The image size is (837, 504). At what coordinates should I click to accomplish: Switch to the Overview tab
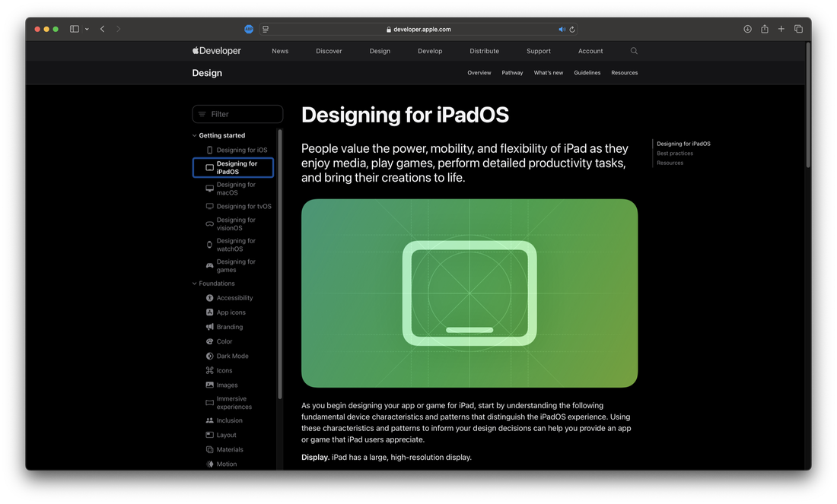479,72
